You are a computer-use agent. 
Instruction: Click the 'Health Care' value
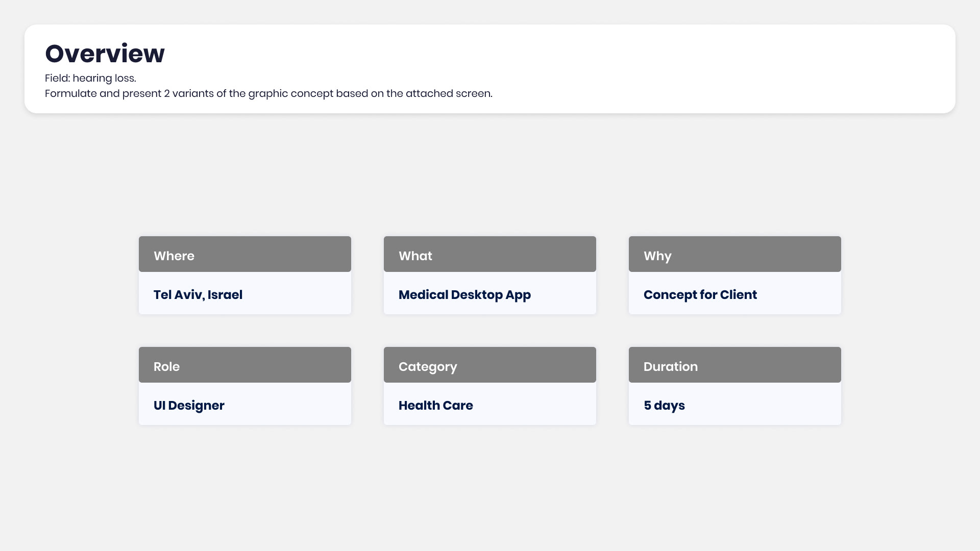(435, 406)
